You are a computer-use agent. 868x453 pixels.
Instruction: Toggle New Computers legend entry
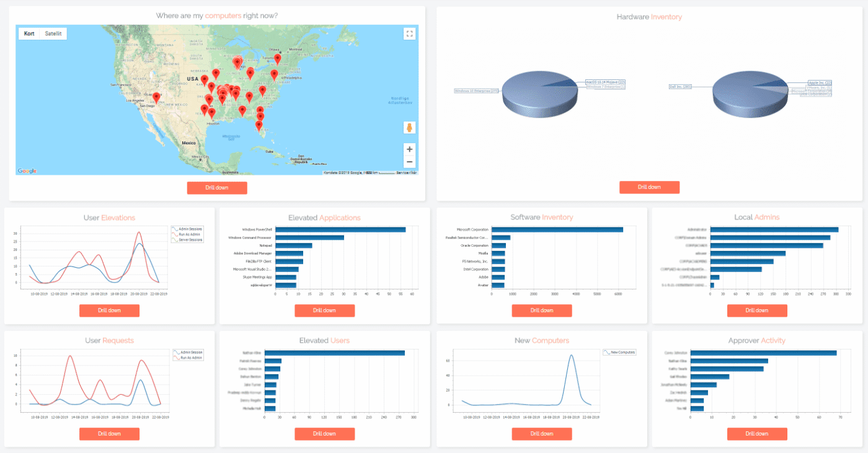click(619, 352)
